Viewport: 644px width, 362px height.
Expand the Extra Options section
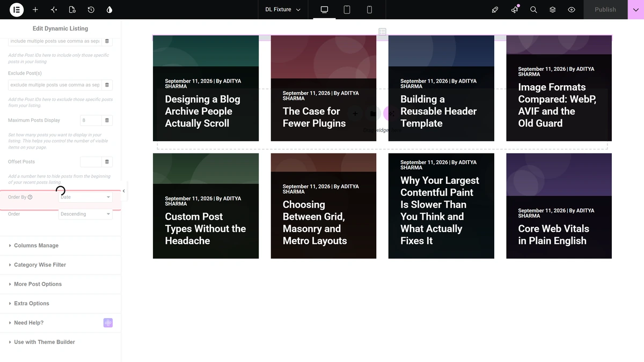61,304
